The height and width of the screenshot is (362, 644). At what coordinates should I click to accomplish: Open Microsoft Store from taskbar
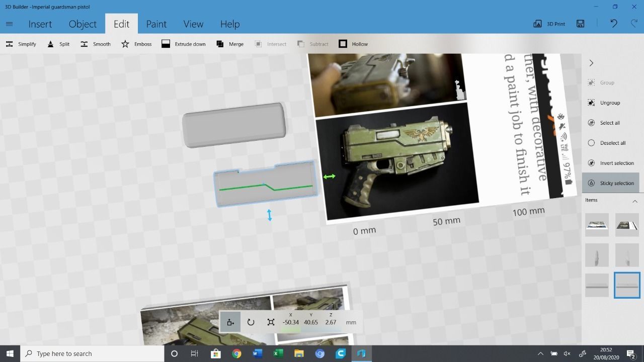pos(215,353)
